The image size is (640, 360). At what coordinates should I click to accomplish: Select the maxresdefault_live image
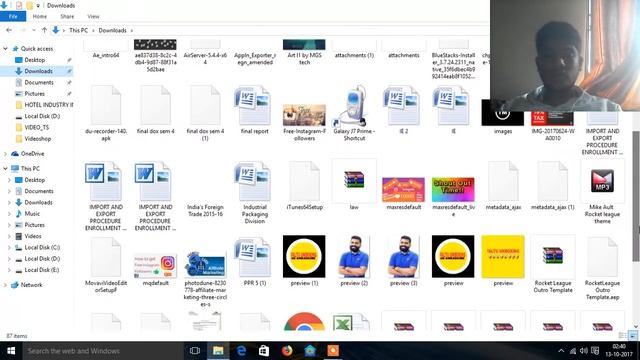click(453, 190)
